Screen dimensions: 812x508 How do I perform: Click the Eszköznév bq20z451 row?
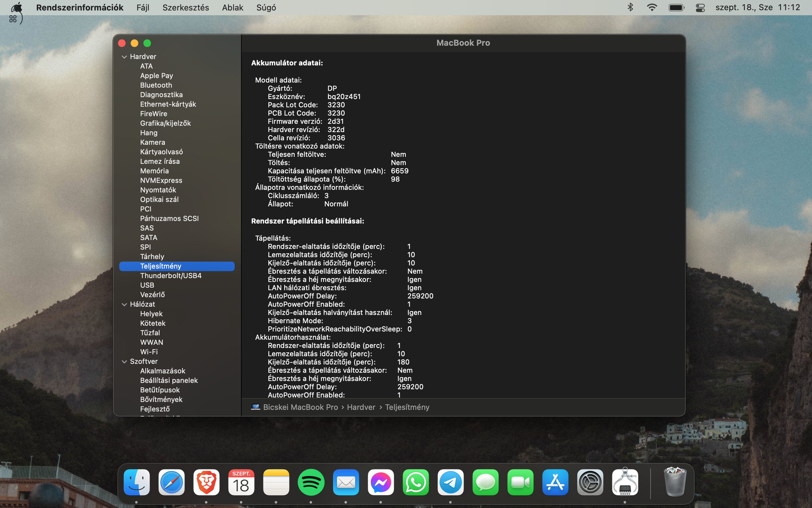point(314,97)
